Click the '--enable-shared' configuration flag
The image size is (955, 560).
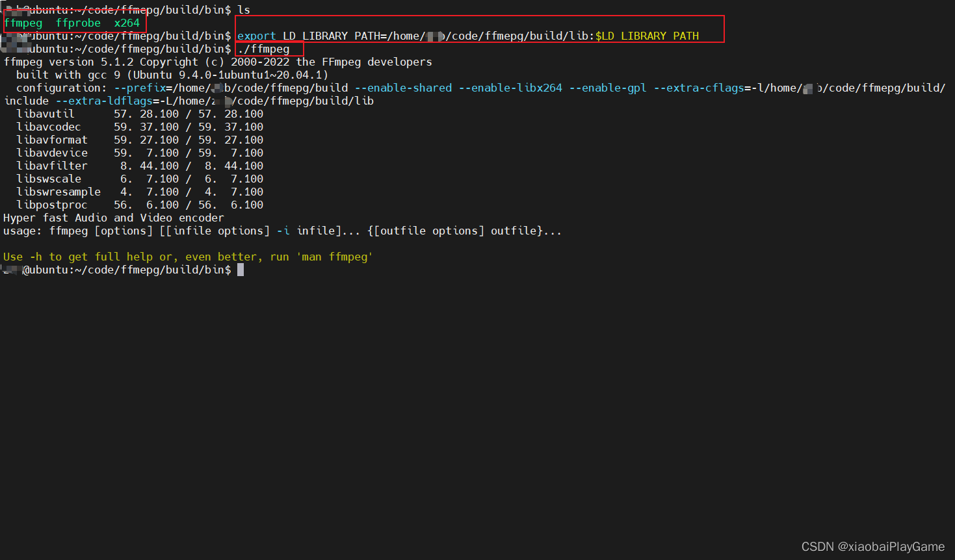403,88
